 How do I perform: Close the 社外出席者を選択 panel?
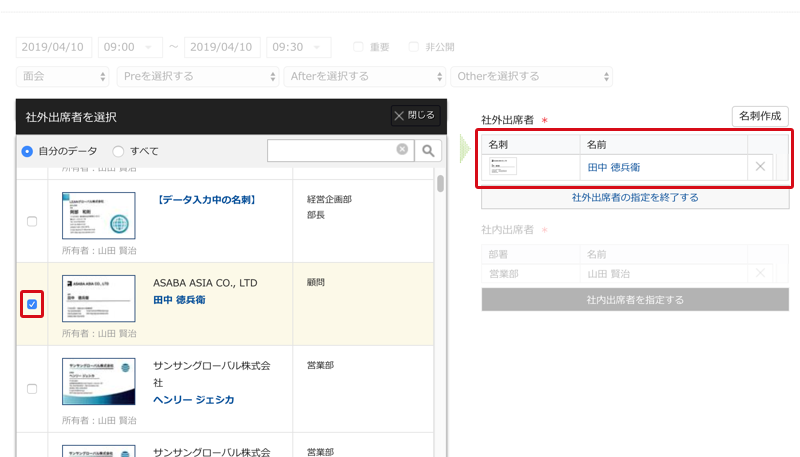(415, 116)
